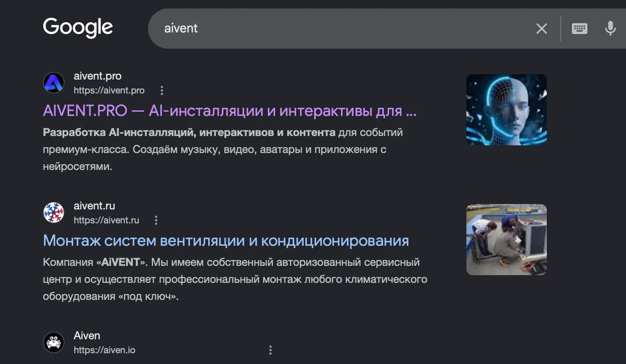Click the aivent.pro site name
The height and width of the screenshot is (364, 626).
tap(97, 76)
